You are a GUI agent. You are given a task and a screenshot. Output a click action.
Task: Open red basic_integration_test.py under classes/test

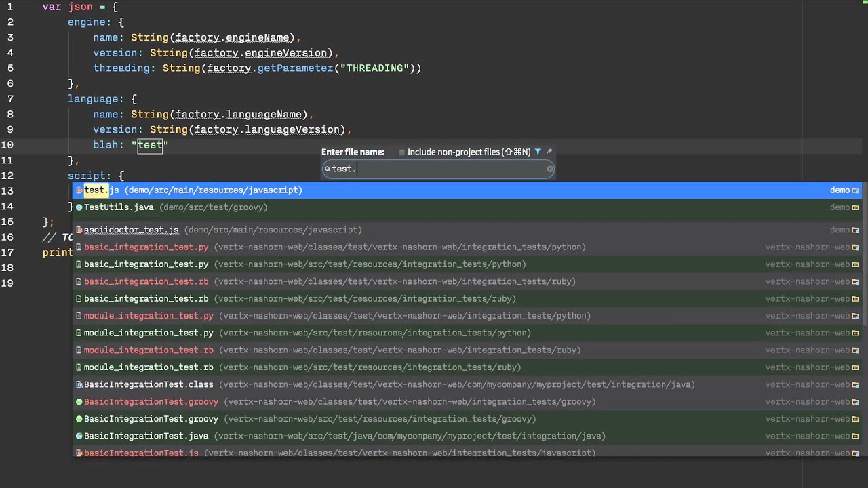[x=467, y=247]
